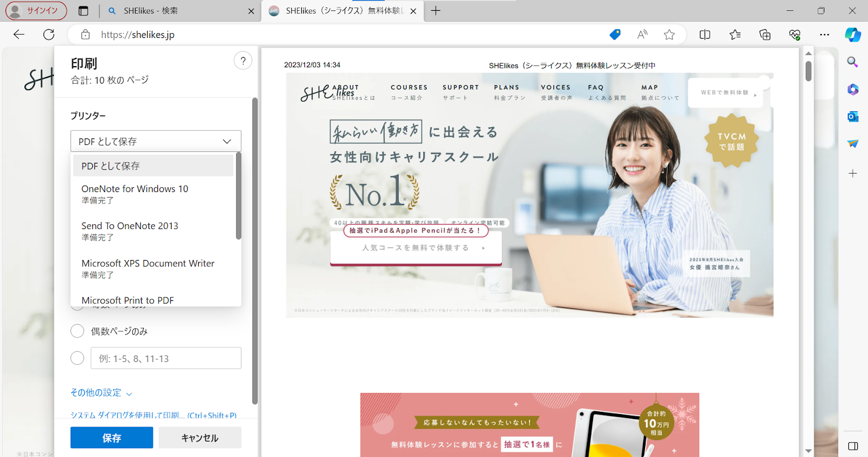Close the SHElikes 無料体験 tab
The width and height of the screenshot is (868, 457).
coord(413,11)
